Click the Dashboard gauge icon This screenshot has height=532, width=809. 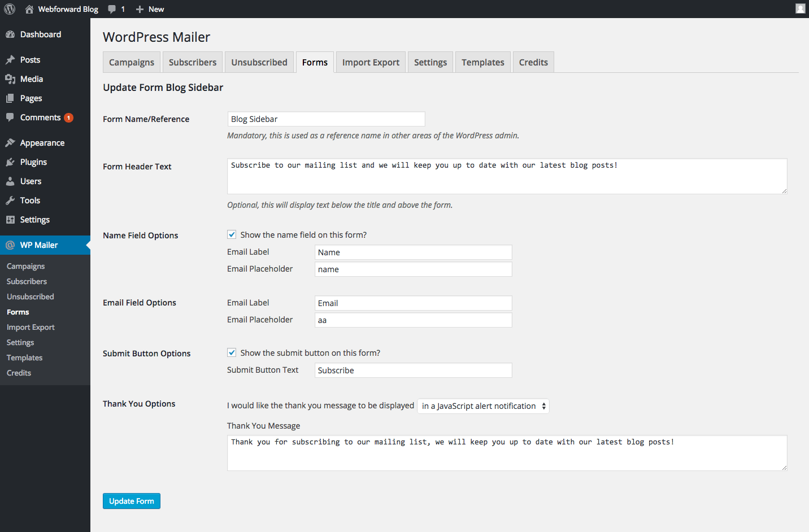10,34
